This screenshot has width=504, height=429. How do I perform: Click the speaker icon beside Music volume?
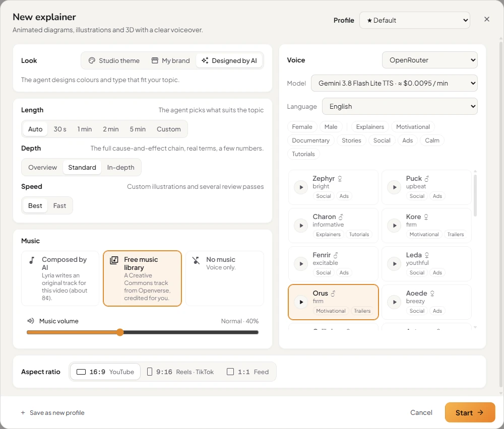click(31, 321)
